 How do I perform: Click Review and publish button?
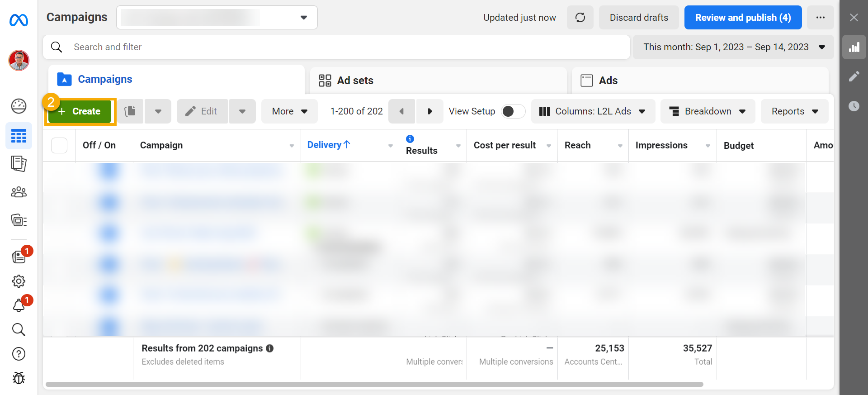(742, 18)
